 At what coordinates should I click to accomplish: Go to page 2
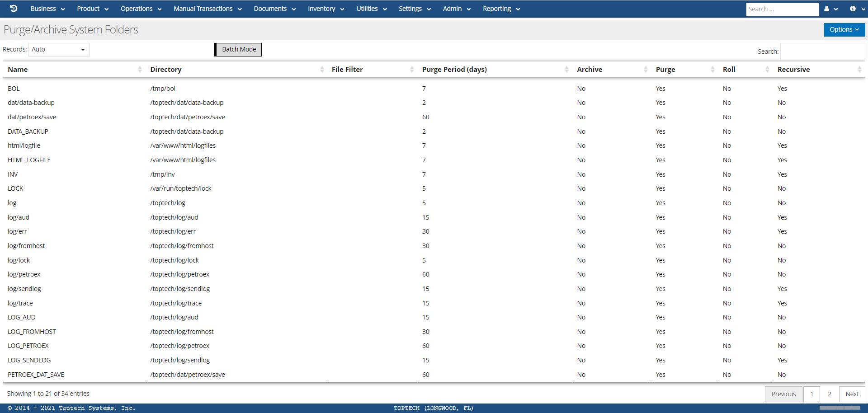830,394
